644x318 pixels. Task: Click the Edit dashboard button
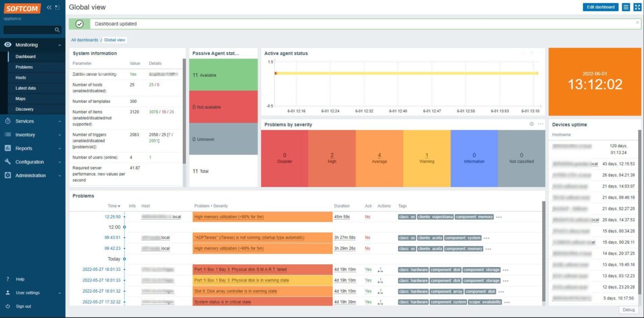601,7
